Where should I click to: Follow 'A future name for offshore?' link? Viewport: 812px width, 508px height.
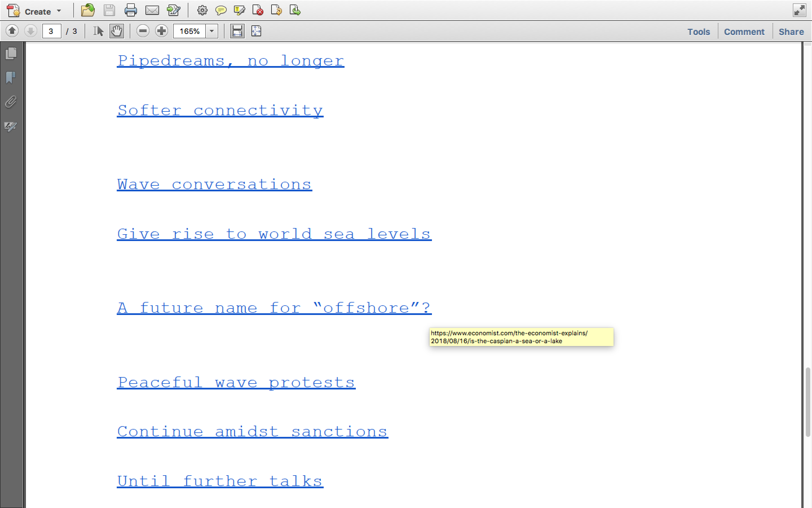coord(274,308)
